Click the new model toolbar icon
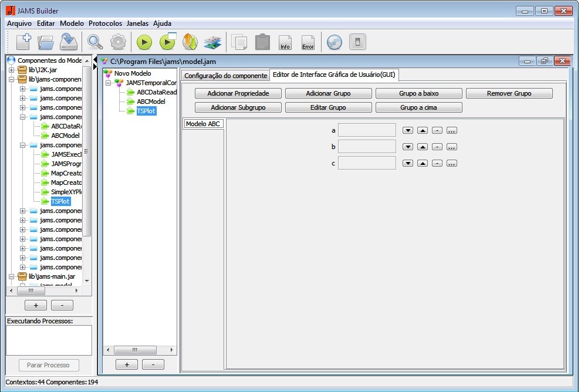This screenshot has height=392, width=581. tap(23, 42)
